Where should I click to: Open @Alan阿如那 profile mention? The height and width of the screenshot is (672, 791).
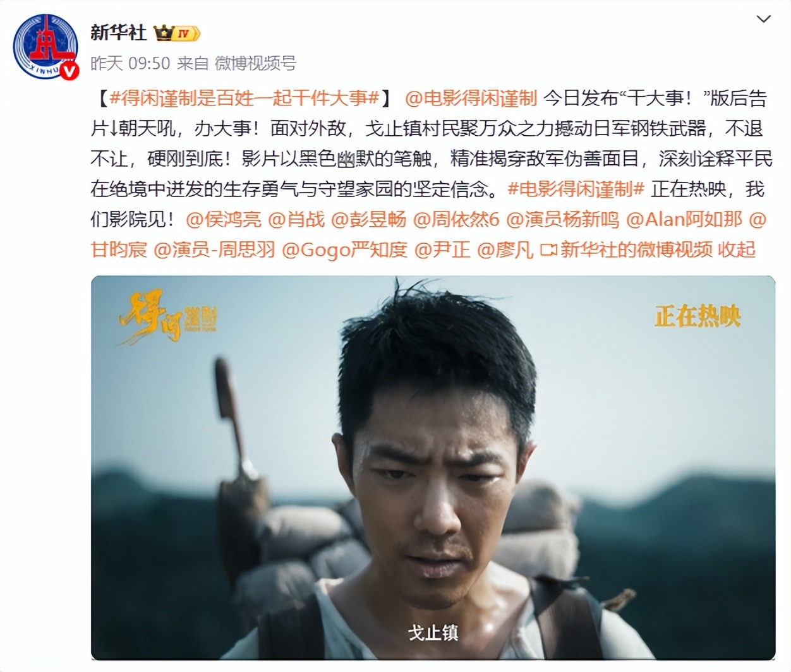point(684,219)
